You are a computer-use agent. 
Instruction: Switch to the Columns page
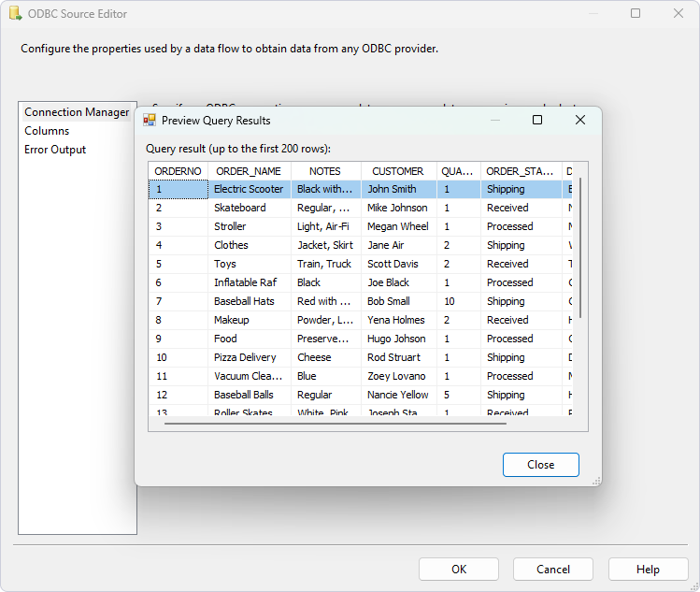click(47, 131)
